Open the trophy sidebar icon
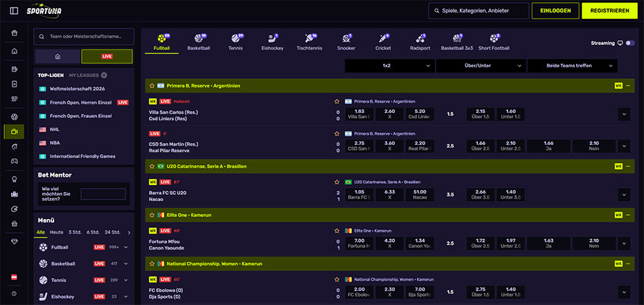644x305 pixels. click(x=15, y=180)
